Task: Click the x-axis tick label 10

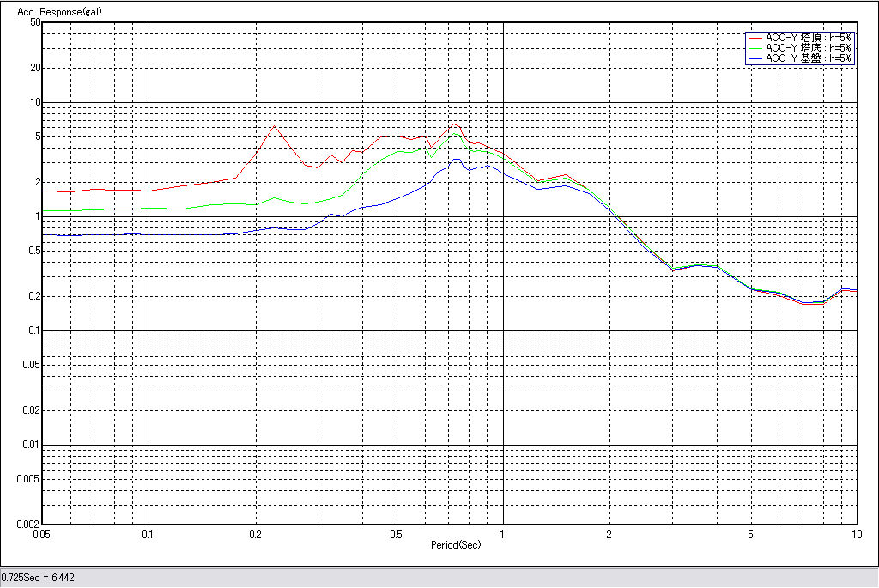Action: (x=855, y=534)
